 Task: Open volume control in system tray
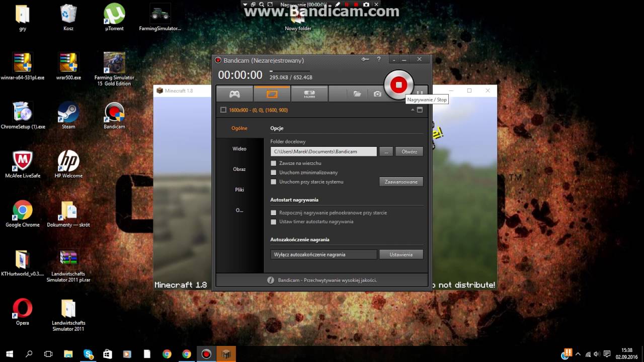pos(597,354)
